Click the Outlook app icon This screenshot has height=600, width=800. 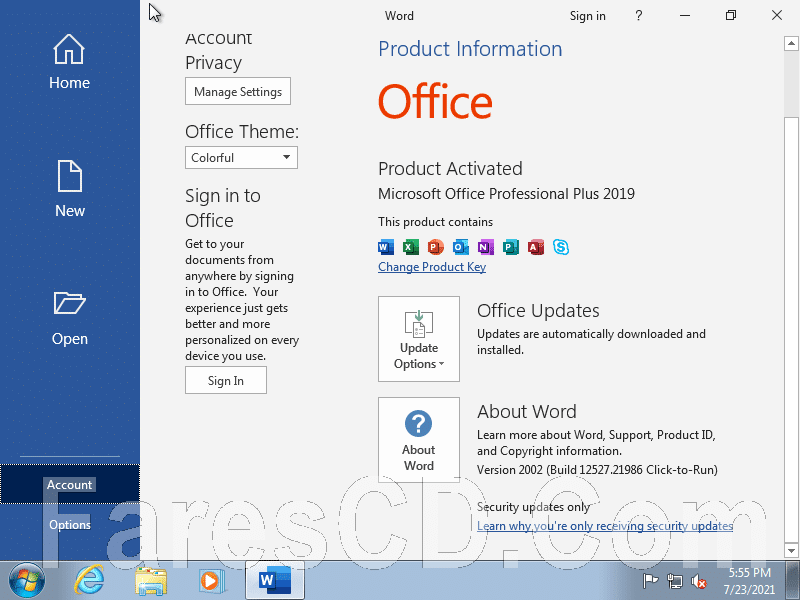460,247
